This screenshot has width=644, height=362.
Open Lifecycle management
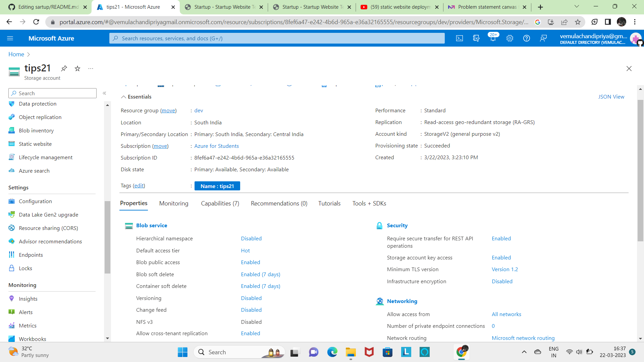(x=46, y=157)
